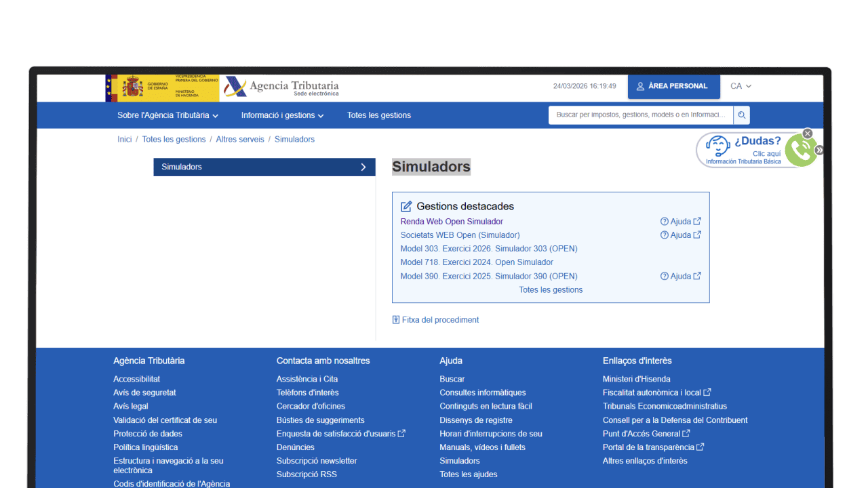Open Model 718 Exercici 2024 Open Simulador
The height and width of the screenshot is (488, 868).
[476, 262]
